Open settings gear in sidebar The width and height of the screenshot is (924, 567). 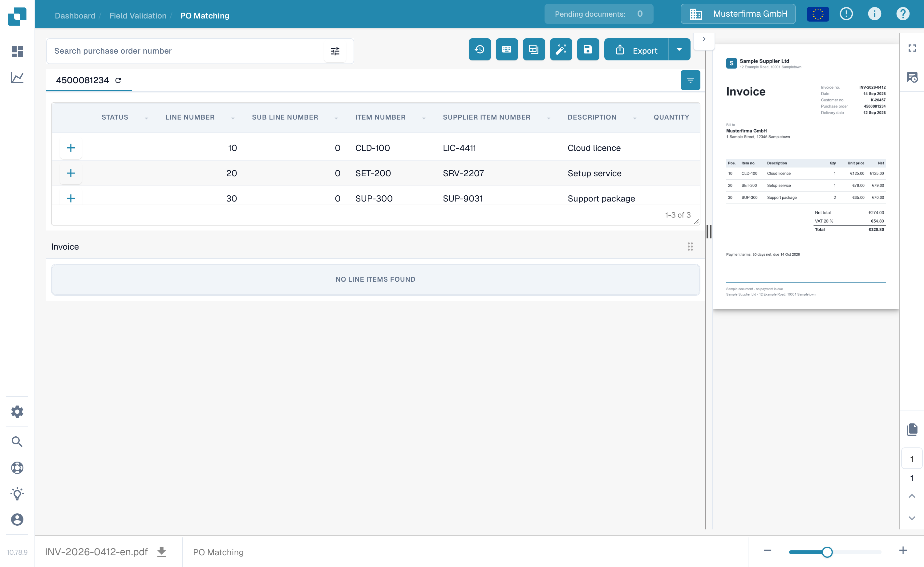17,412
